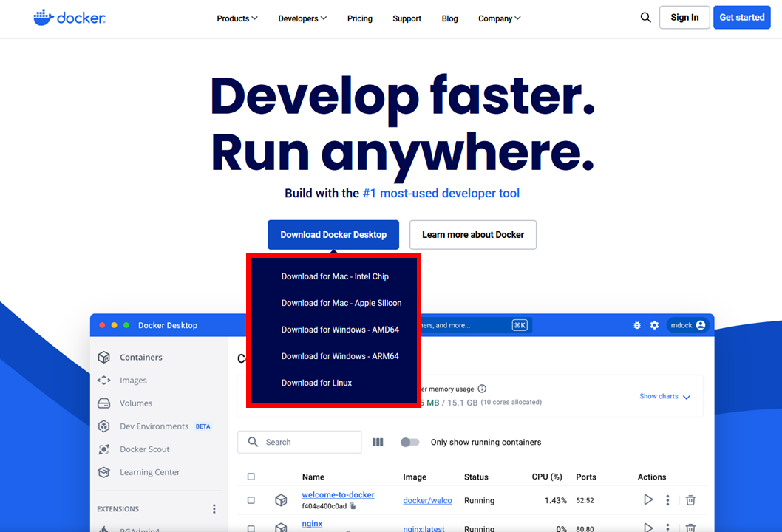This screenshot has width=782, height=532.
Task: Click the Name column header
Action: point(313,477)
